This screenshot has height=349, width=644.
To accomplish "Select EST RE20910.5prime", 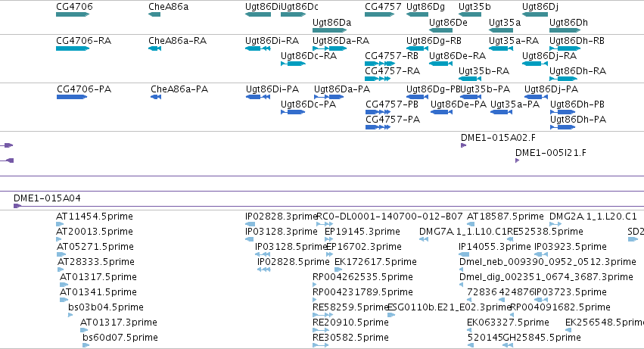I will coord(320,330).
